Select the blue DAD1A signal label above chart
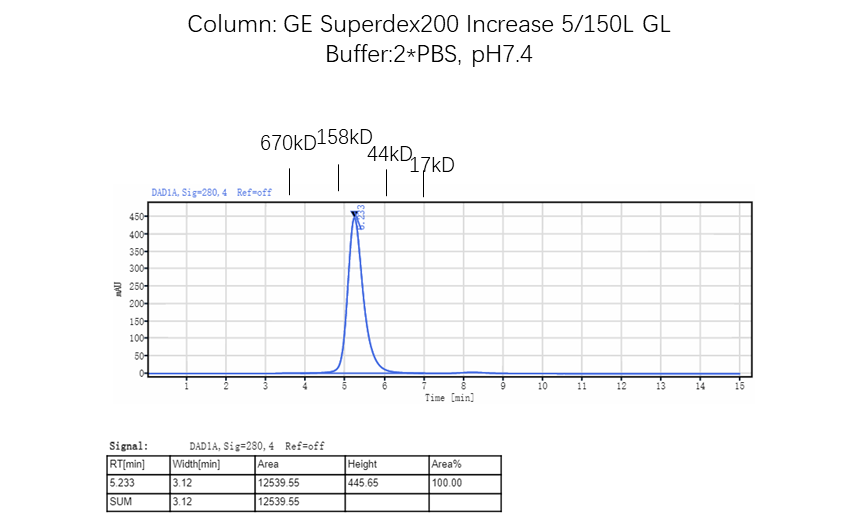 pyautogui.click(x=211, y=192)
